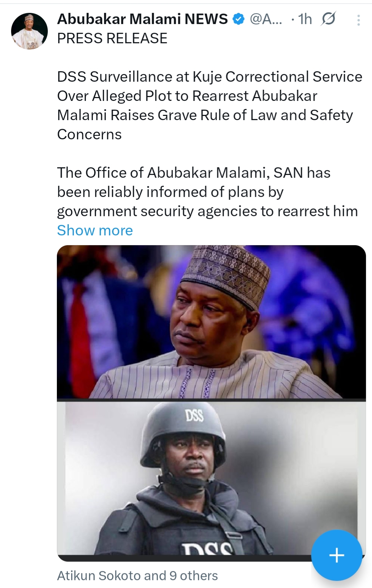Open the Abubakar Malami NEWS profile avatar
This screenshot has width=372, height=588.
point(29,31)
